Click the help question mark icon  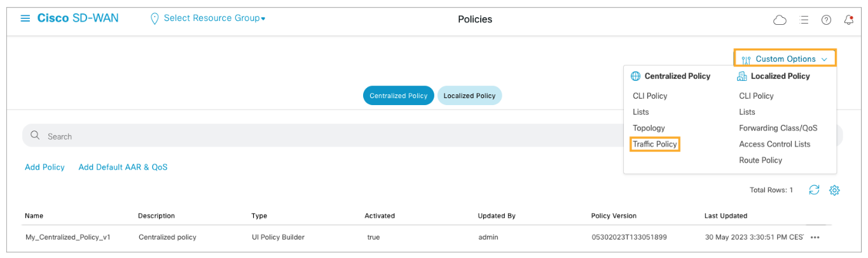click(x=826, y=20)
